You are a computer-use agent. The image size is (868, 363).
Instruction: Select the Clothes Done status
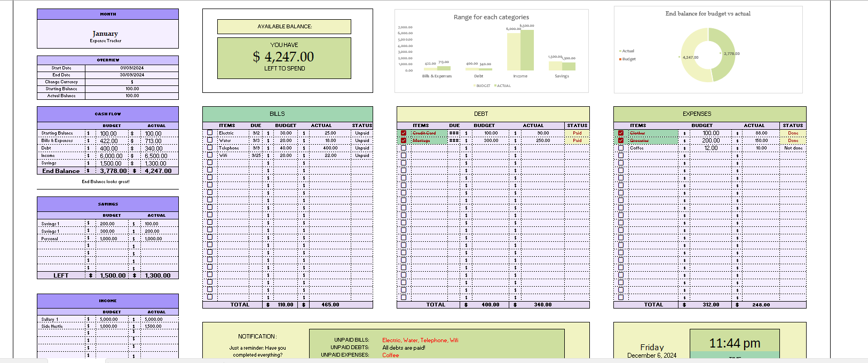(793, 133)
